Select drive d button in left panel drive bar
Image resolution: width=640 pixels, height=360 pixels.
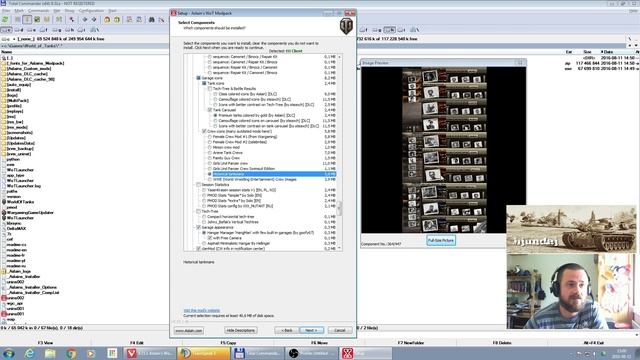(19, 30)
